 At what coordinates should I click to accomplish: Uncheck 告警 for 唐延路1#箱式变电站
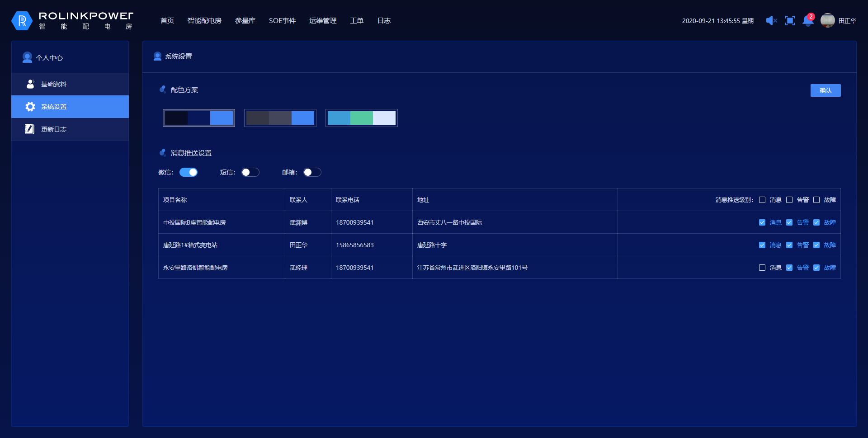tap(789, 245)
